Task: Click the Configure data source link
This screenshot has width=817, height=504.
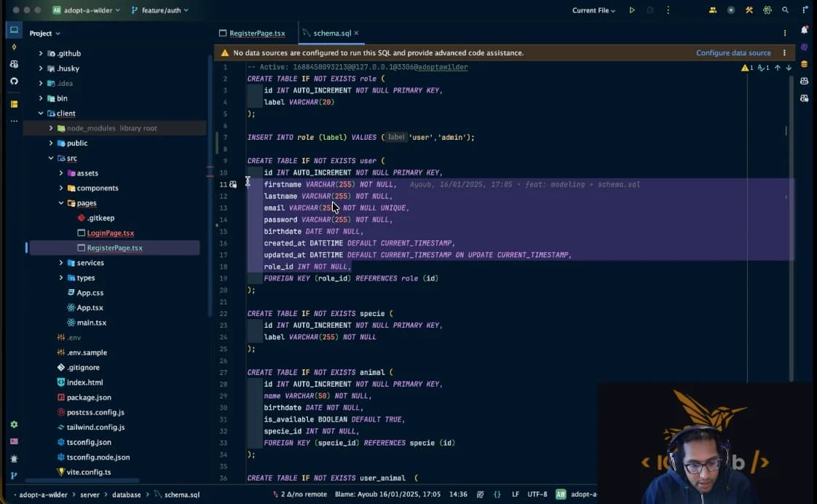Action: click(733, 52)
